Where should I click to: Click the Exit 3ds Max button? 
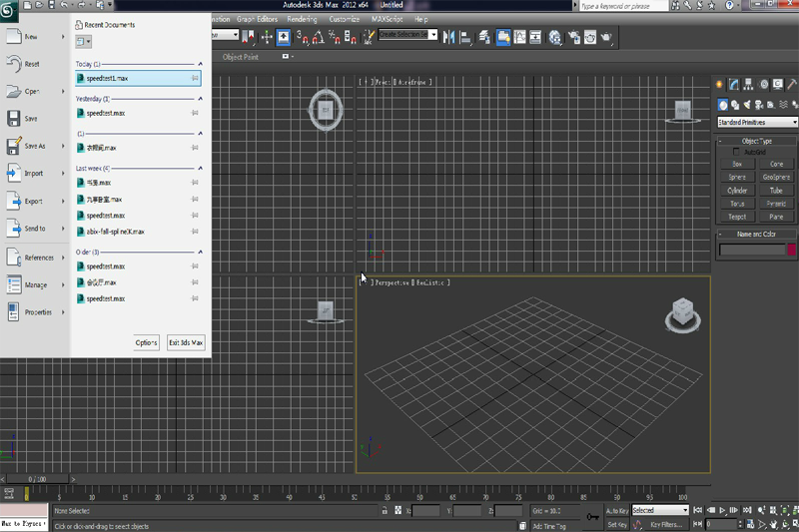click(x=186, y=342)
